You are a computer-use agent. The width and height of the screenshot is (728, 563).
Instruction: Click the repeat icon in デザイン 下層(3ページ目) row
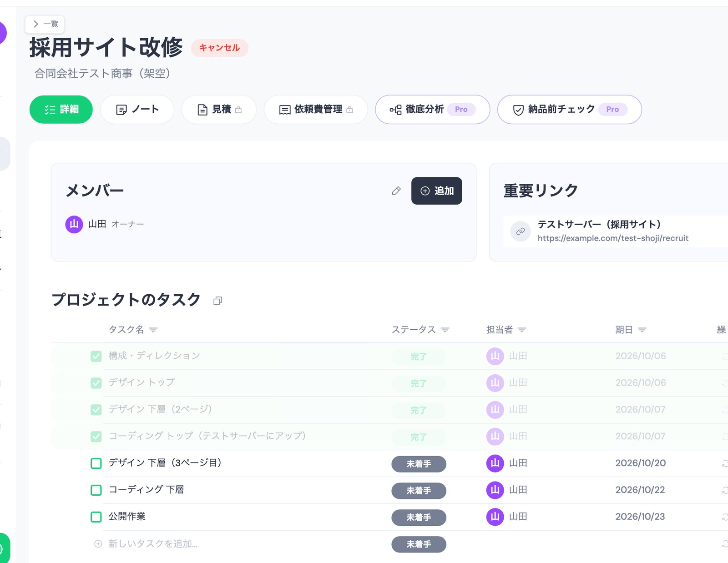pyautogui.click(x=724, y=463)
